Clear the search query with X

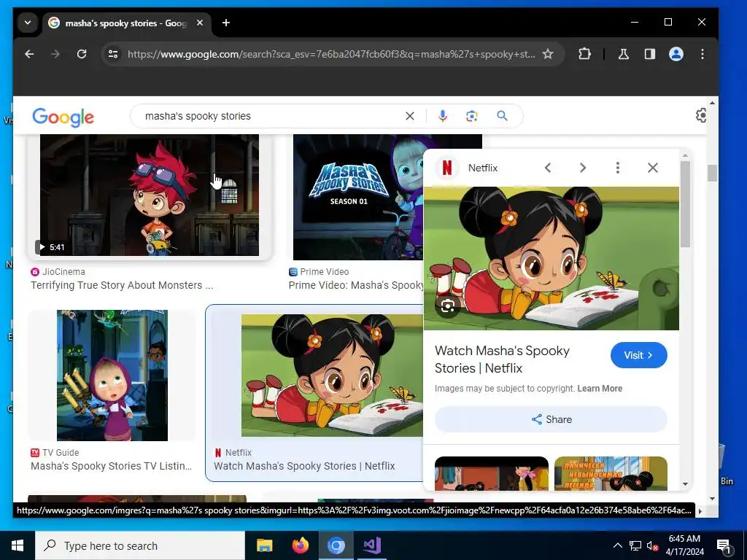[410, 116]
